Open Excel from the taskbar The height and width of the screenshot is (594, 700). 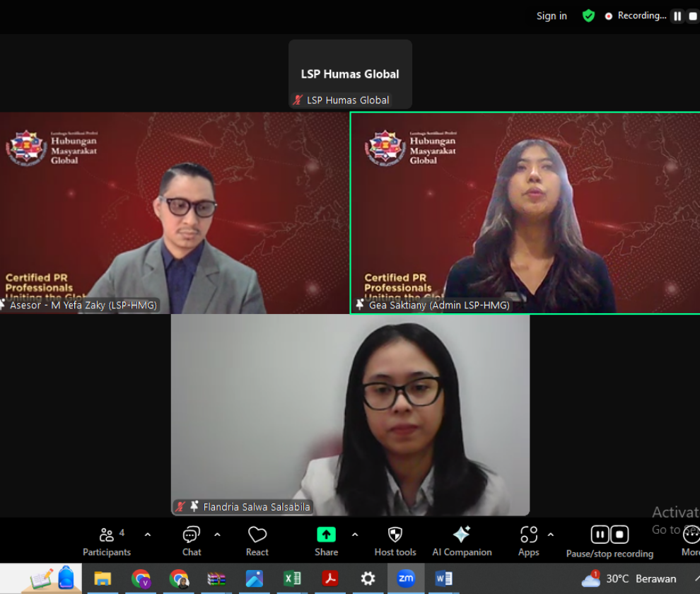293,579
